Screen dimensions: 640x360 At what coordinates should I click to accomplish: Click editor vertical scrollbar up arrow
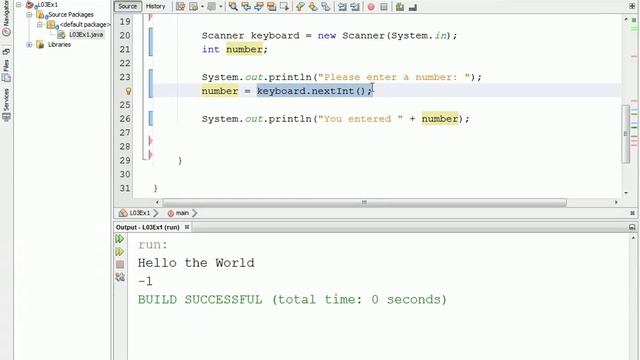tap(626, 19)
